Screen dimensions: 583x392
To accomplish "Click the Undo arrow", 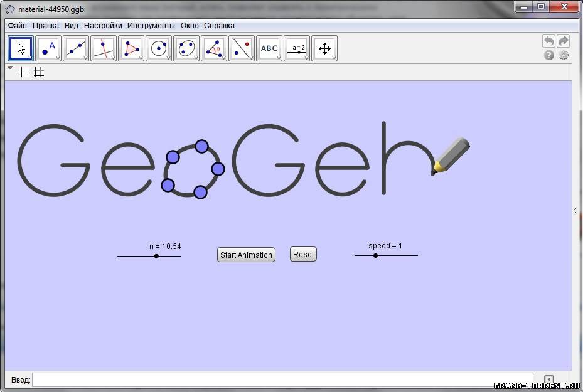I will point(548,41).
